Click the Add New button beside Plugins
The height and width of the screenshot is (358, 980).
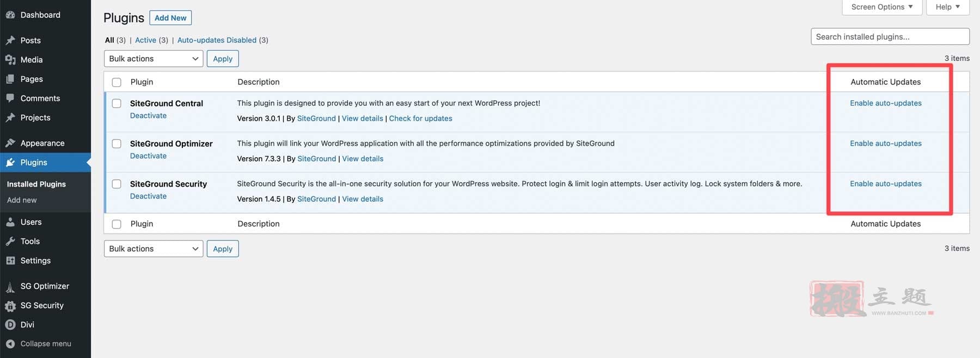[x=170, y=18]
